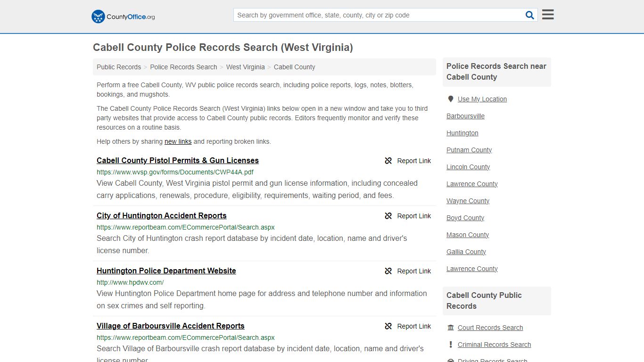644x362 pixels.
Task: Select Huntington in nearby list
Action: [x=462, y=133]
